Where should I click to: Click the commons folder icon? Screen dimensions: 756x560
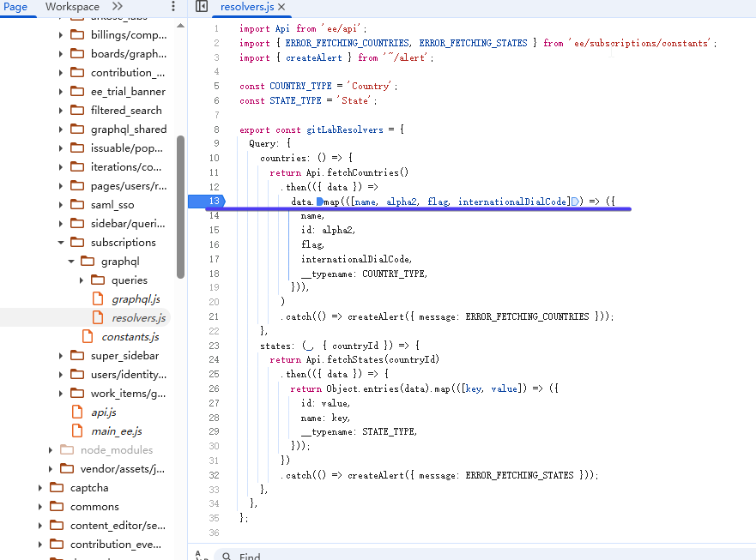(x=57, y=506)
